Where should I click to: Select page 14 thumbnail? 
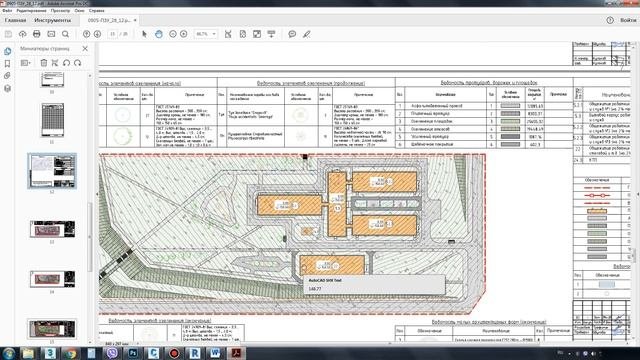52,279
